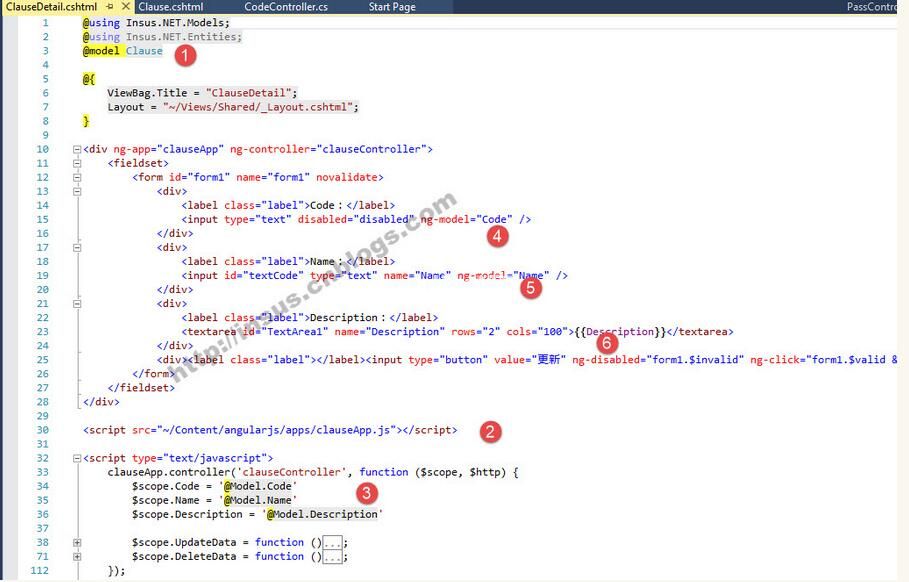Viewport: 909px width, 582px height.
Task: Collapse the ng-app div block on line 10
Action: 77,150
